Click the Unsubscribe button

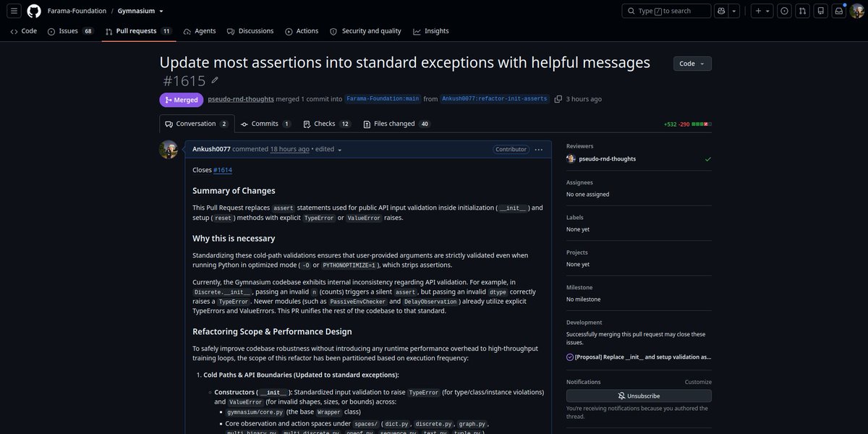(x=639, y=396)
